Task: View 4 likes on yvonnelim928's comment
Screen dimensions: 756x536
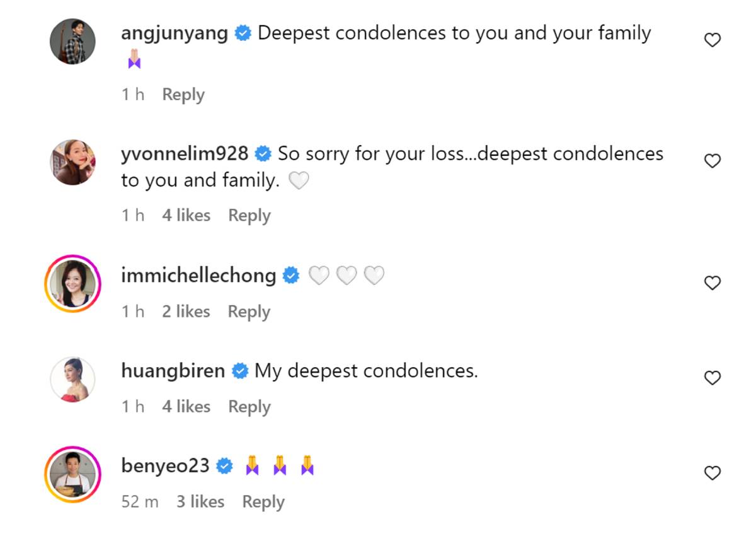Action: (x=186, y=215)
